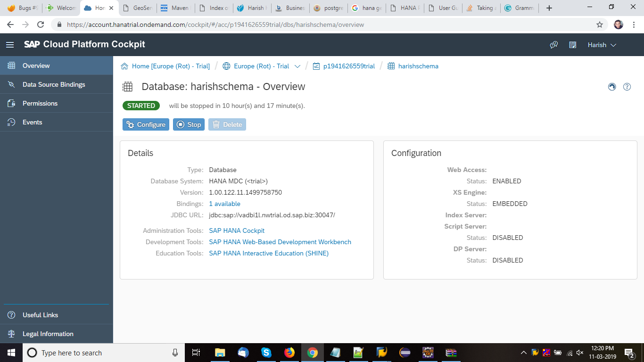This screenshot has width=644, height=362.
Task: Click the Useful Links question icon
Action: click(x=12, y=315)
